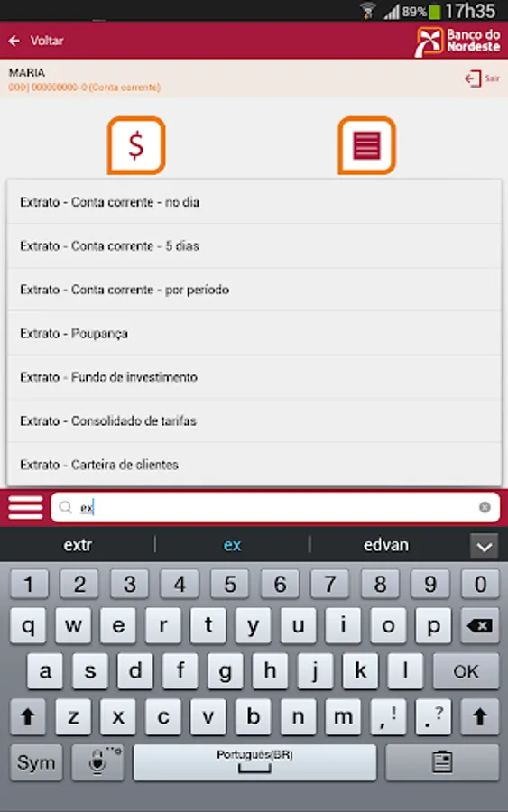The height and width of the screenshot is (812, 508).
Task: Choose the 'edvan' word suggestion
Action: [x=386, y=545]
